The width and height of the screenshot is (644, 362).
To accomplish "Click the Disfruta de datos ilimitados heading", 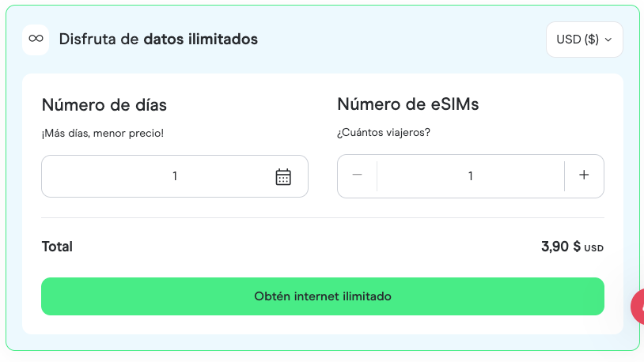I will click(x=158, y=39).
